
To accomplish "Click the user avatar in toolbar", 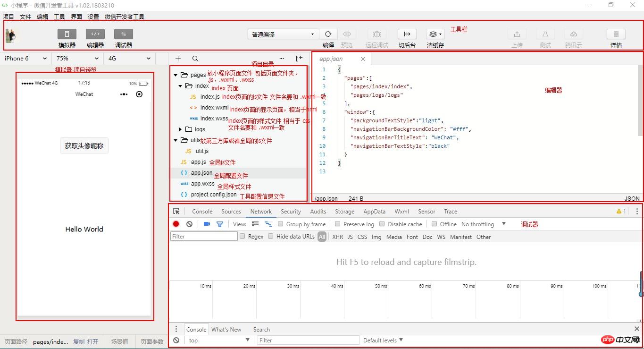I will coord(10,35).
